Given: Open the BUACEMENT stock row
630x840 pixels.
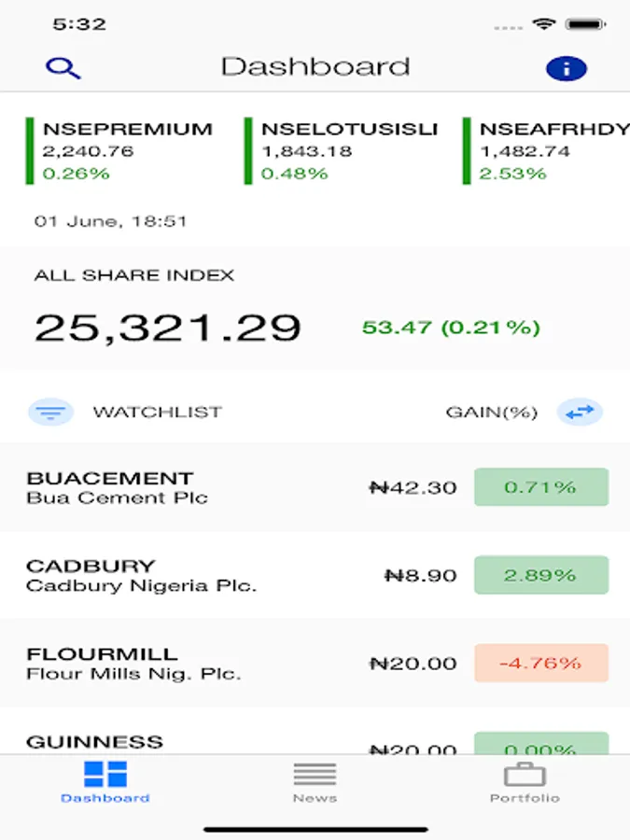Looking at the screenshot, I should point(187,487).
